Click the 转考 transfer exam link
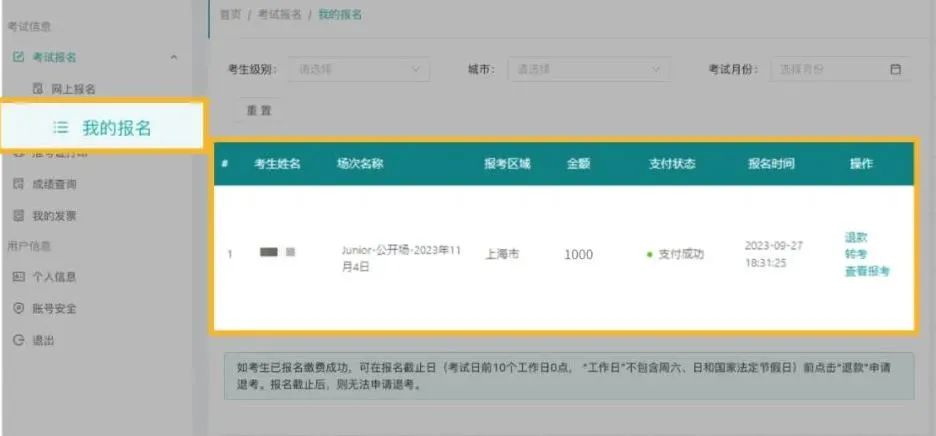The height and width of the screenshot is (436, 936). (856, 254)
